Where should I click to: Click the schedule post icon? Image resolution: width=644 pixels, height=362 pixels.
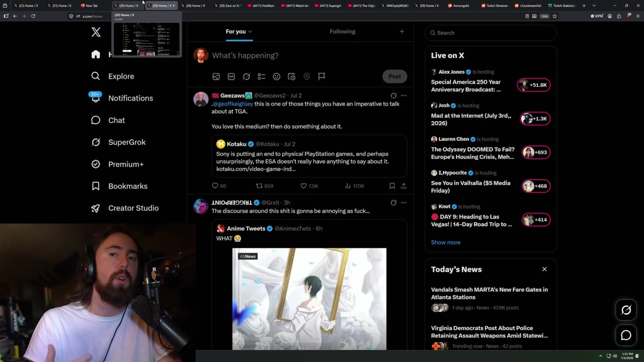(291, 76)
